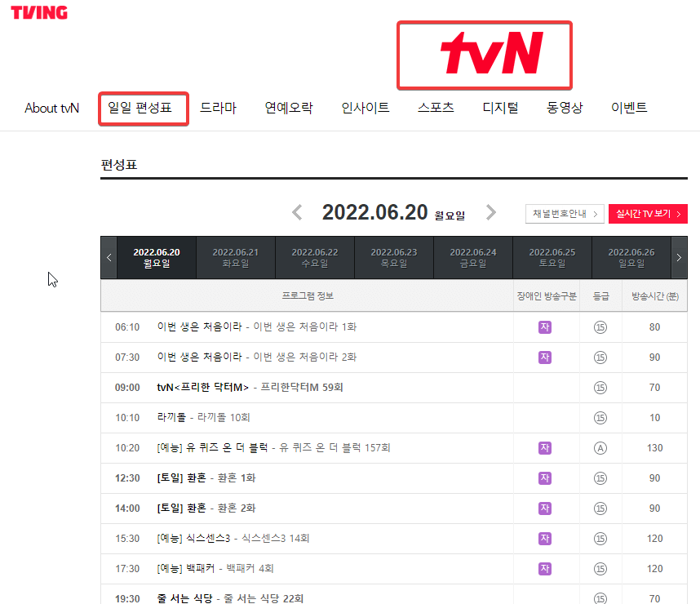Select the 2022.06.24 금요일 date tab
Image resolution: width=700 pixels, height=604 pixels.
[x=473, y=258]
